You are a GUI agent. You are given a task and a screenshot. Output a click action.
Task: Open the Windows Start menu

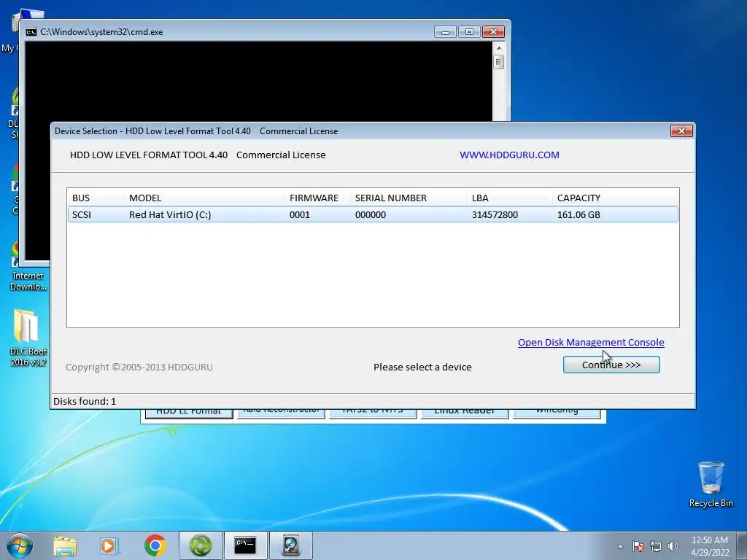[x=20, y=545]
